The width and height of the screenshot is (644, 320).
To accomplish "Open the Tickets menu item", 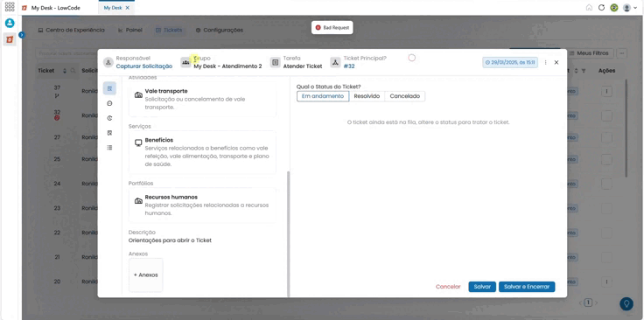I will [x=169, y=30].
